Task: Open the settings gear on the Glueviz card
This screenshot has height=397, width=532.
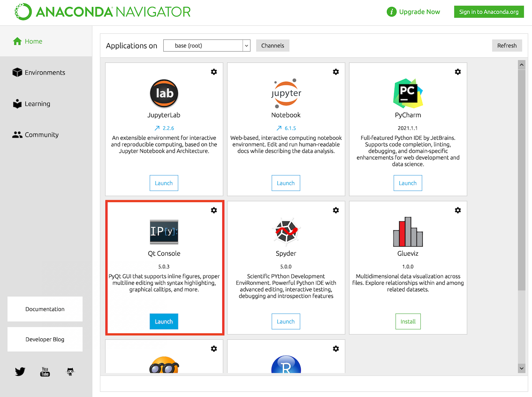Action: [x=458, y=210]
